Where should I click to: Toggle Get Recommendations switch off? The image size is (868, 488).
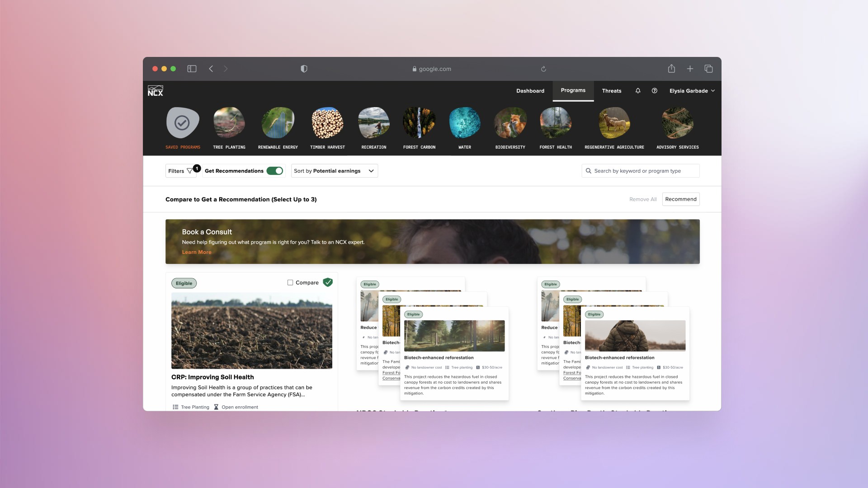(274, 171)
